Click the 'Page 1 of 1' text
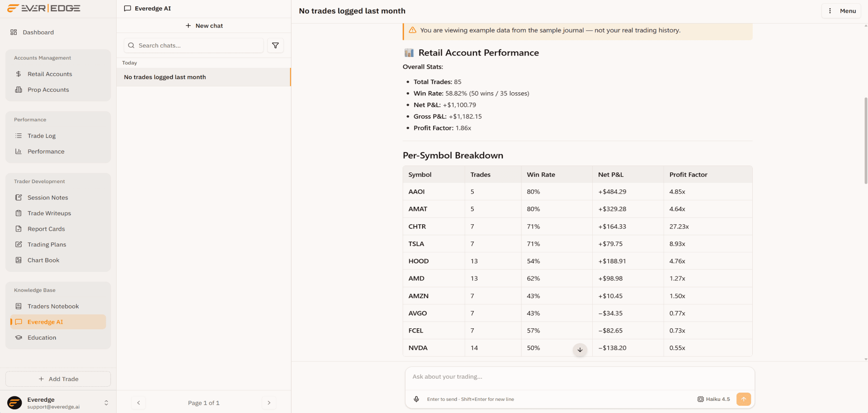The width and height of the screenshot is (868, 413). [x=203, y=403]
